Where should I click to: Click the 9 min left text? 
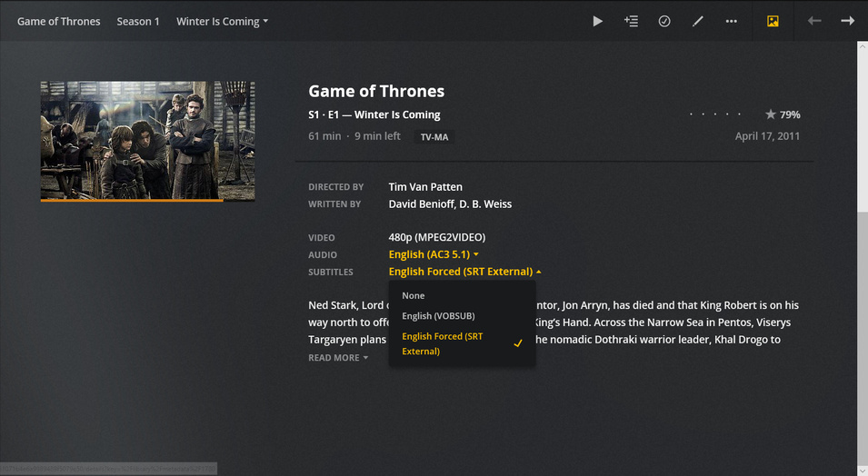[x=377, y=136]
